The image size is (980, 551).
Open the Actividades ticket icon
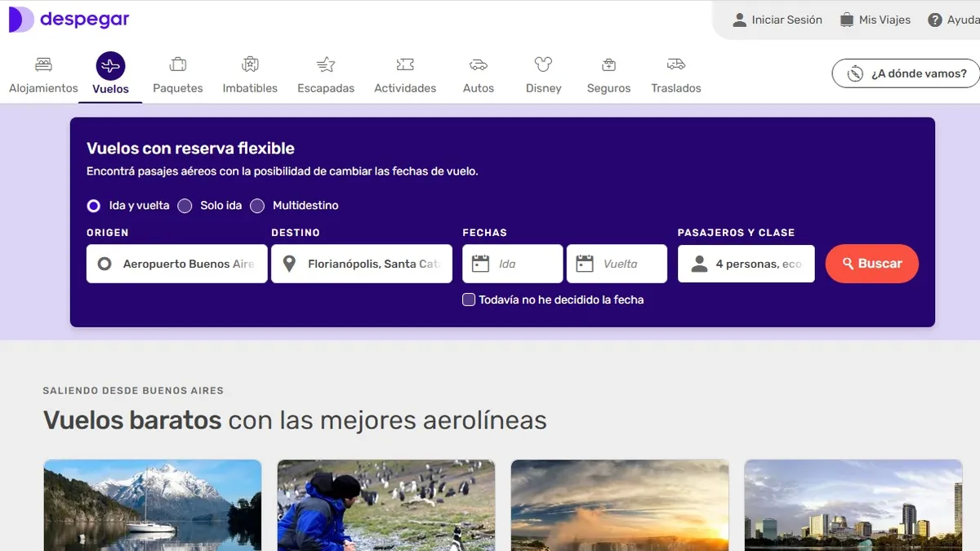[405, 64]
